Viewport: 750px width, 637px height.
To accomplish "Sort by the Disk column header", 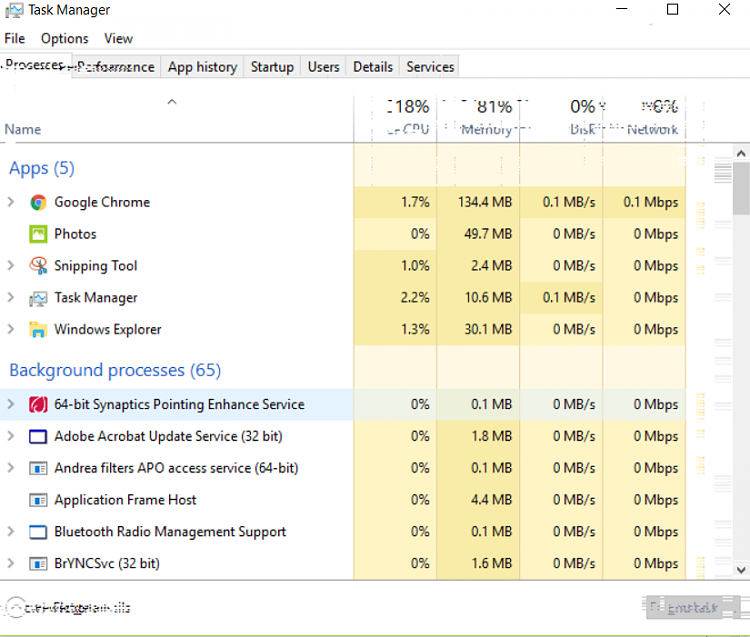I will click(561, 119).
